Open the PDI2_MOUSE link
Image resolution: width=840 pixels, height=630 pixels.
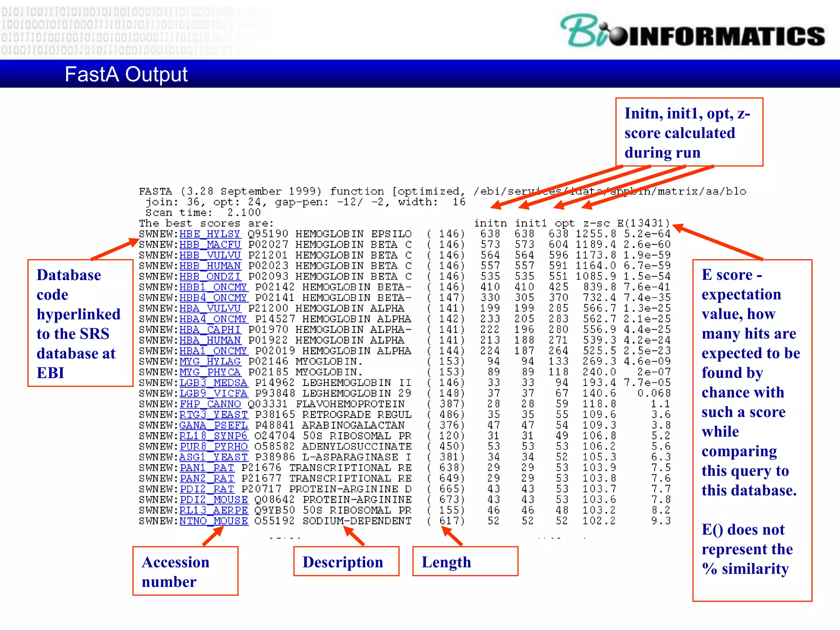213,500
